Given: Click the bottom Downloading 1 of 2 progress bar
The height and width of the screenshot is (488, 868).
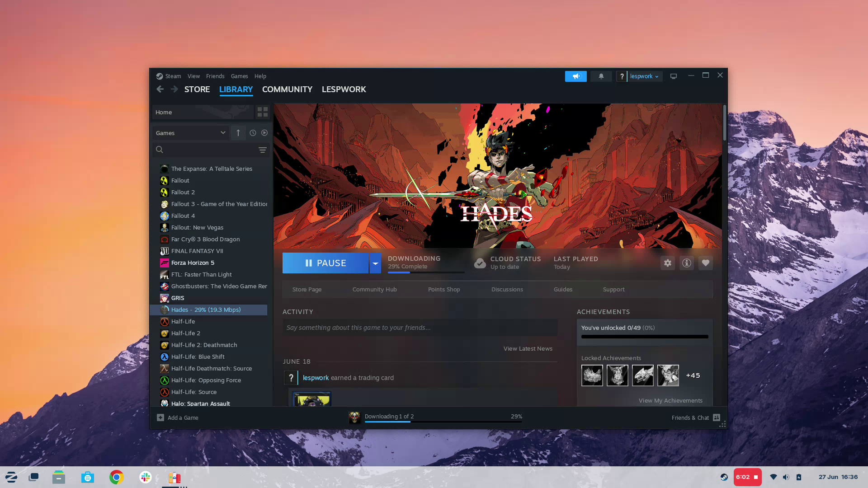Looking at the screenshot, I should 443,422.
